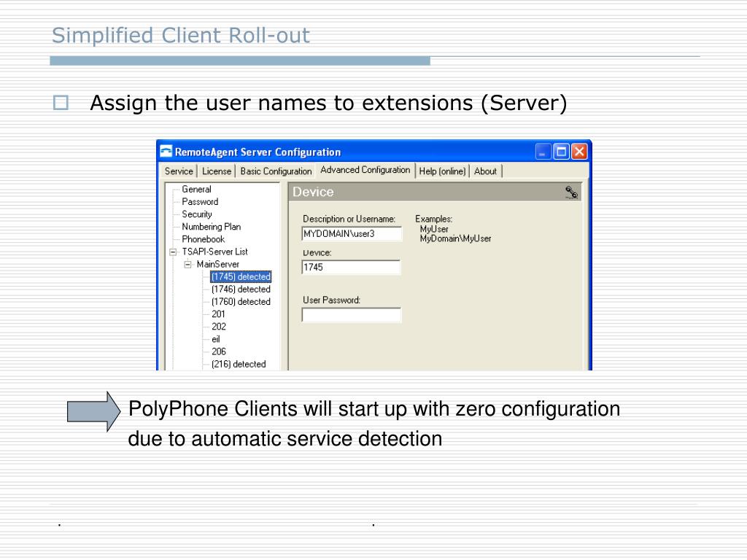747x560 pixels.
Task: Click the User Password input field
Action: [x=352, y=315]
